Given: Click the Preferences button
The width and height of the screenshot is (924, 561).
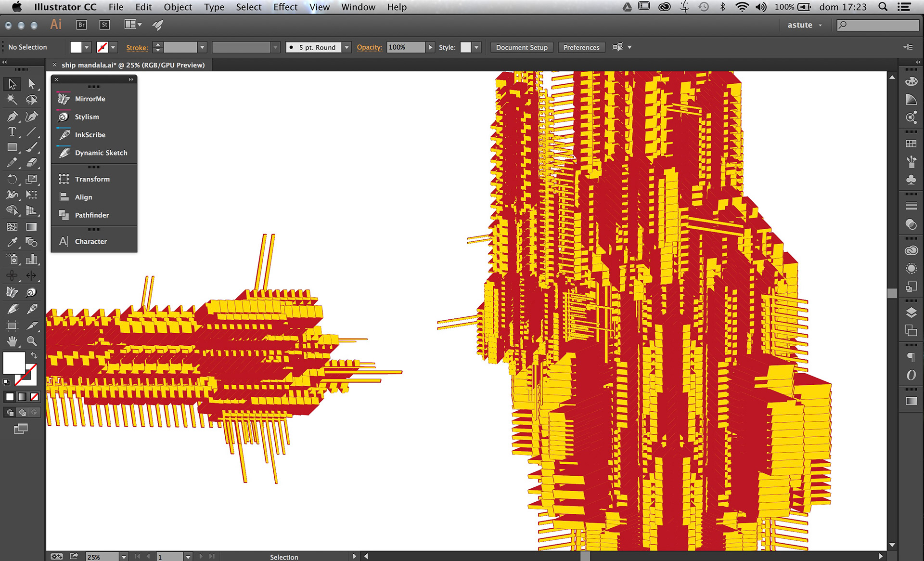Looking at the screenshot, I should (x=581, y=47).
